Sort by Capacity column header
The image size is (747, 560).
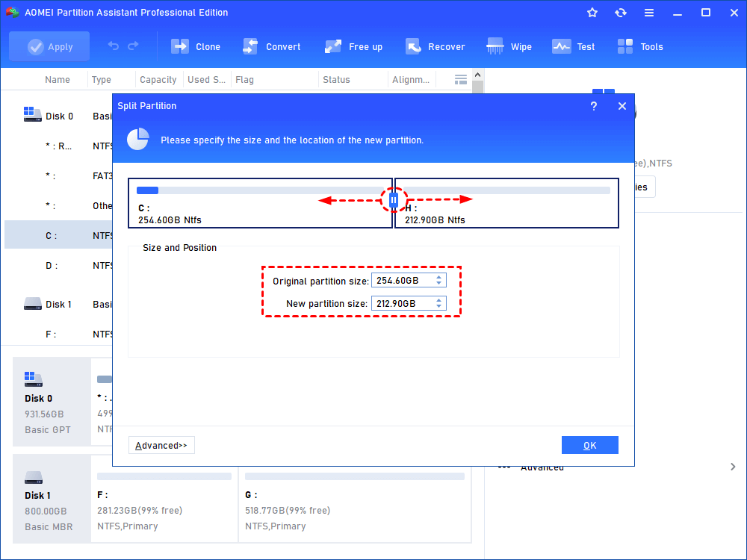tap(158, 80)
